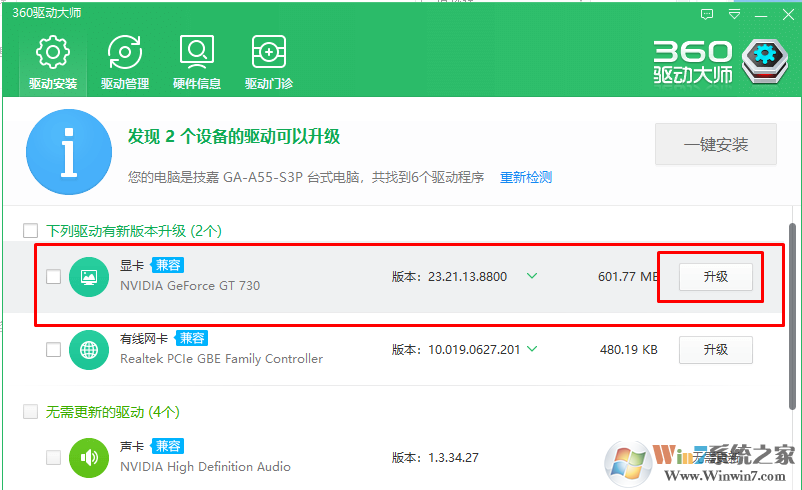Click the 显卡 graphics card device icon
The image size is (802, 490).
pyautogui.click(x=89, y=276)
